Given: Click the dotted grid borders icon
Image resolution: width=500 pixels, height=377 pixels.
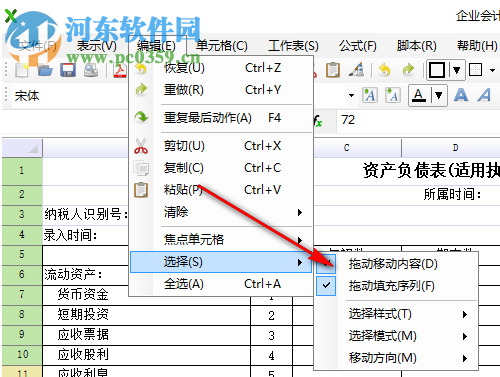Looking at the screenshot, I should [475, 70].
